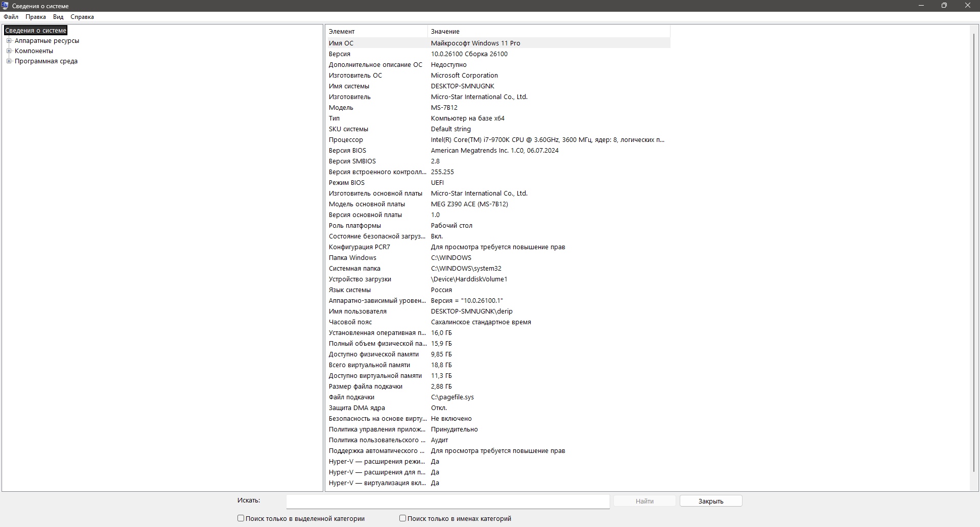Select the Конфигурация PCR7 row
Image resolution: width=980 pixels, height=527 pixels.
coord(498,247)
